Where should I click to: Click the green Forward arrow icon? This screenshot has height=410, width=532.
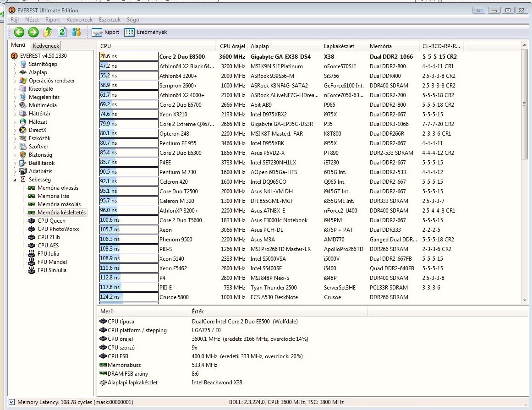coord(33,32)
